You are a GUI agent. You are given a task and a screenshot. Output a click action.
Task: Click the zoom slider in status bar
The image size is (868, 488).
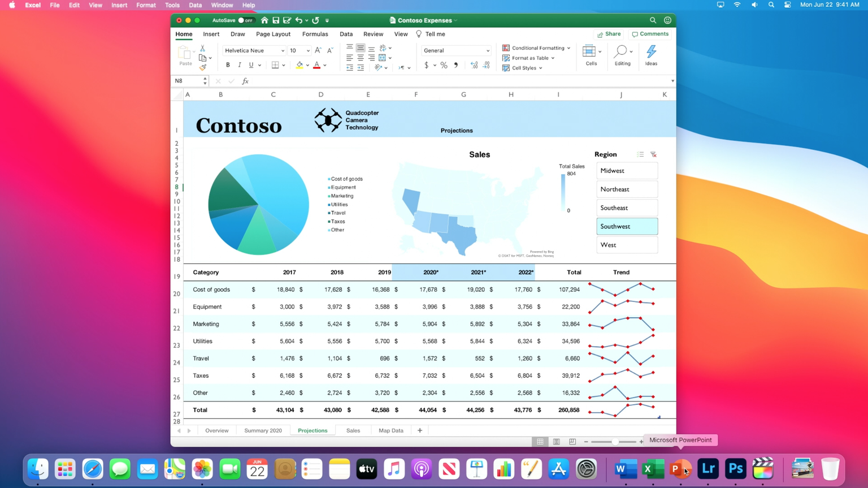coord(614,442)
